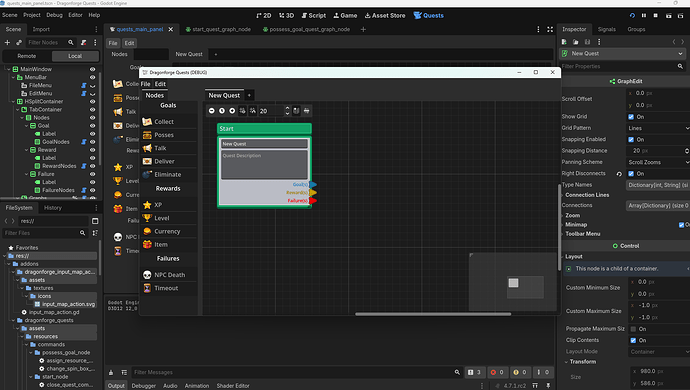This screenshot has height=390, width=690.
Task: Click the arrange nodes icon in graph toolbar
Action: click(307, 111)
